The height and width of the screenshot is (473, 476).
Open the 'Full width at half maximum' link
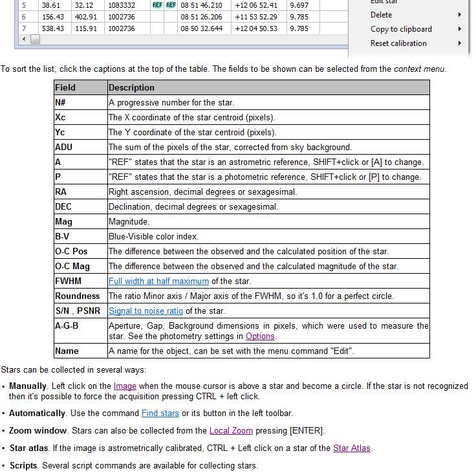point(158,281)
